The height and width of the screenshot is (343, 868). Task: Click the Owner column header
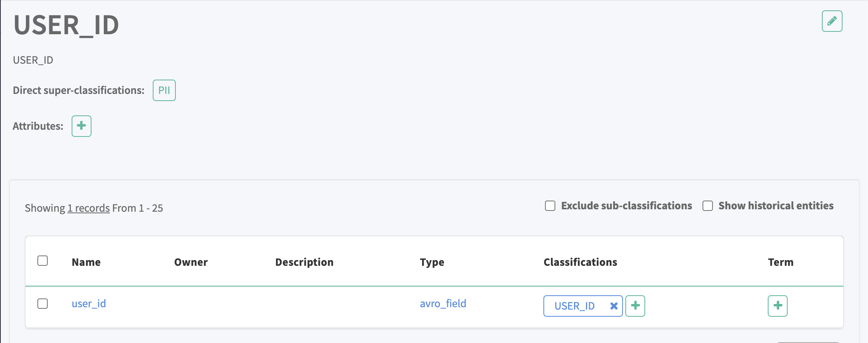pos(191,262)
